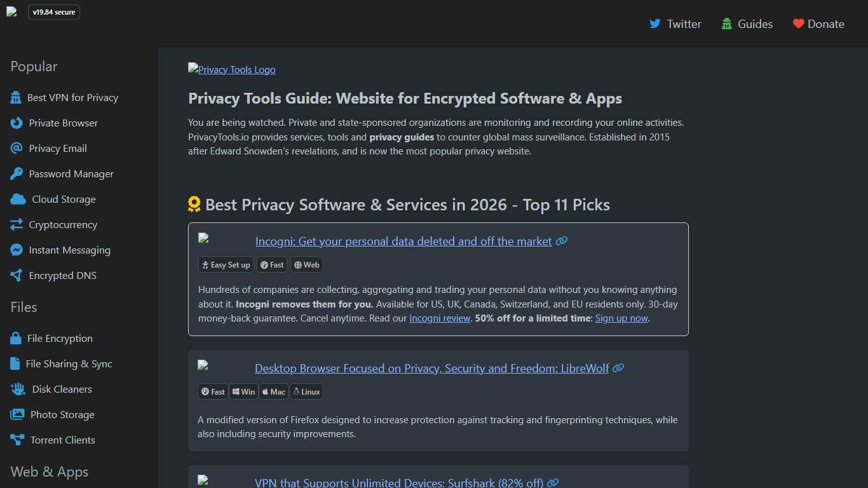
Task: Click the Cloud Storage cloud icon
Action: point(17,199)
